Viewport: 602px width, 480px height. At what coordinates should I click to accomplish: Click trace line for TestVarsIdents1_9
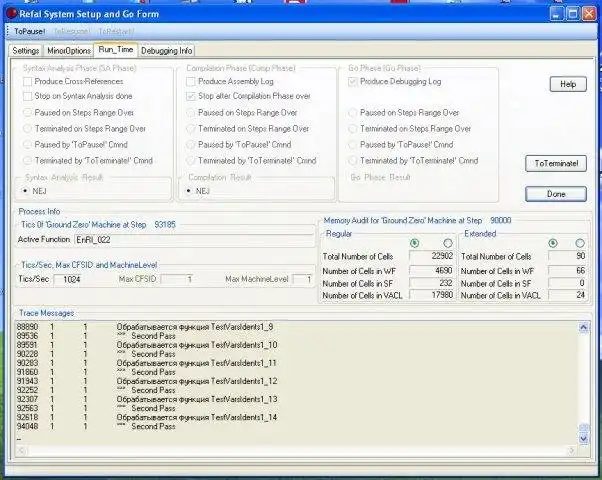[x=145, y=327]
